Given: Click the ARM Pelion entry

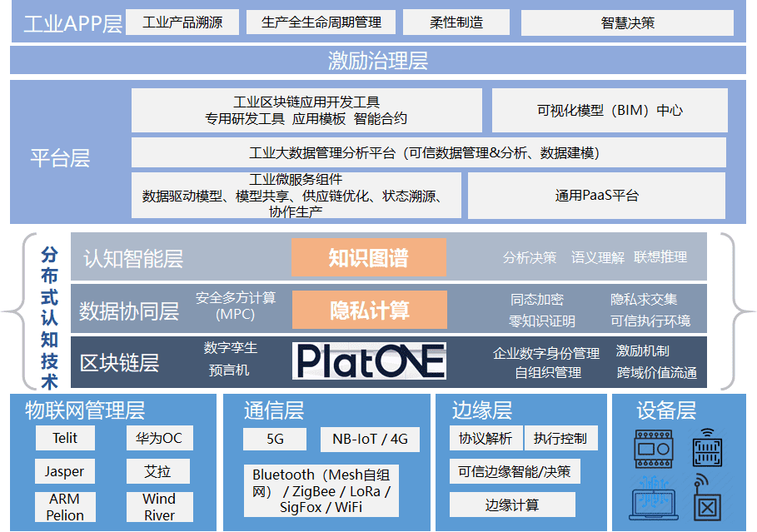Looking at the screenshot, I should click(x=65, y=506).
